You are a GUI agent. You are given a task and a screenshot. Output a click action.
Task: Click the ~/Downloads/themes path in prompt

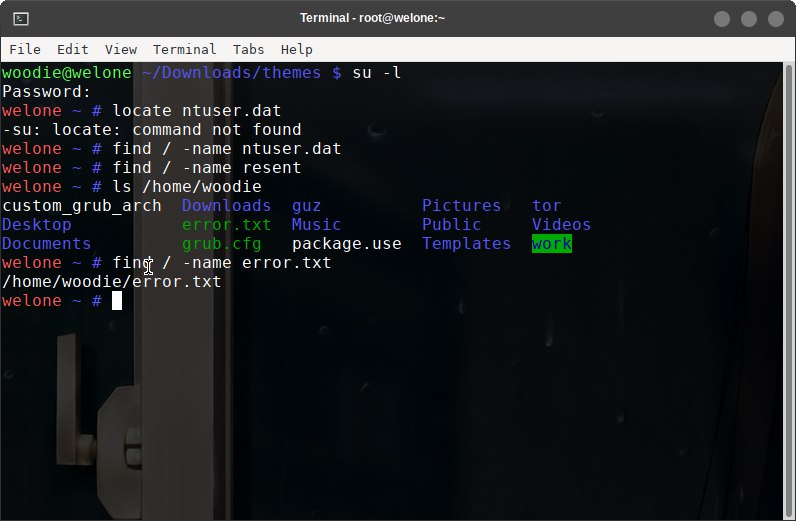(231, 73)
